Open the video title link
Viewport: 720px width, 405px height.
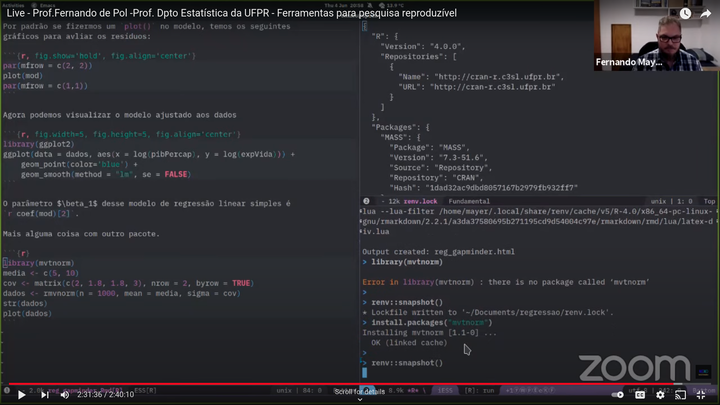tap(231, 13)
